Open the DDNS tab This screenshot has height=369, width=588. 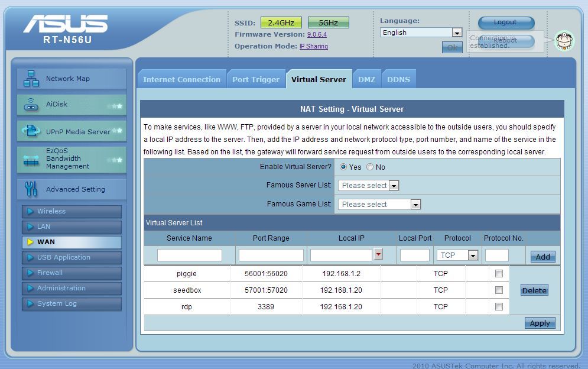pyautogui.click(x=398, y=80)
